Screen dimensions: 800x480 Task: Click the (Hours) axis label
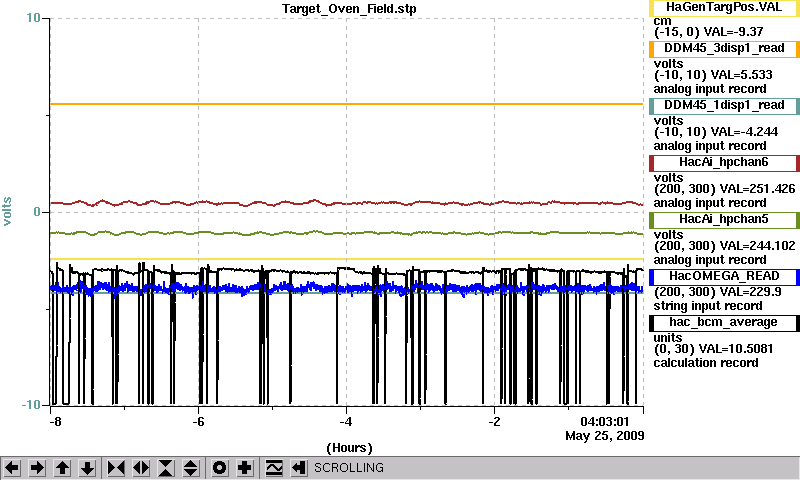coord(349,448)
